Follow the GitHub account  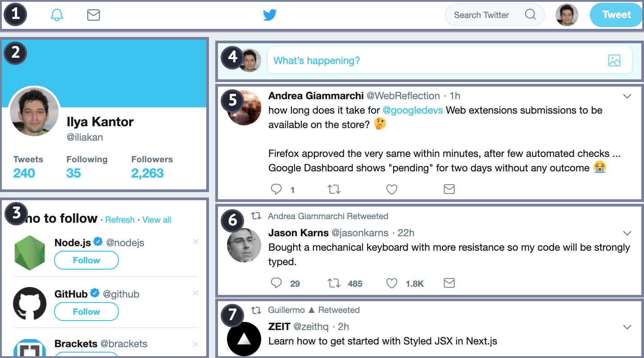[86, 312]
